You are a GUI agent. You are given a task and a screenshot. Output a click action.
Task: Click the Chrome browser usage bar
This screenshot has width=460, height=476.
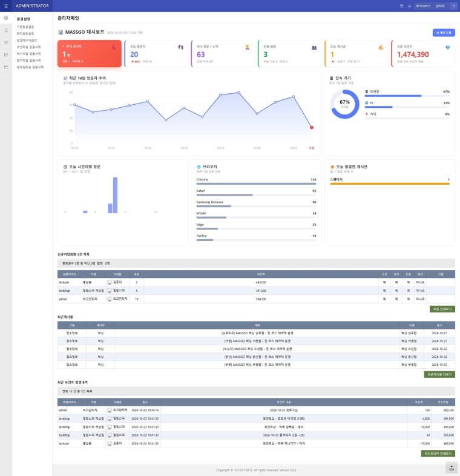256,183
